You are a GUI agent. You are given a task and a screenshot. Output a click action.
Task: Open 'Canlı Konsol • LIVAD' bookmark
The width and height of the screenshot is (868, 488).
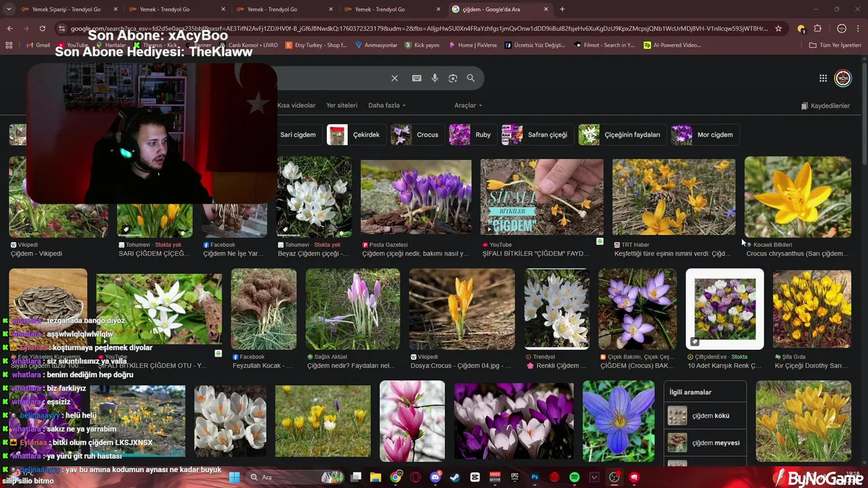248,45
